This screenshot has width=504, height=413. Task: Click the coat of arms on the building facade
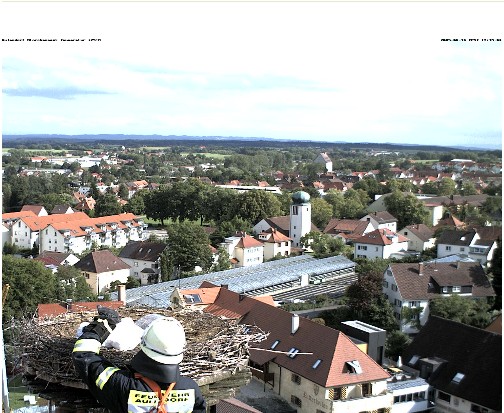[x=316, y=390]
